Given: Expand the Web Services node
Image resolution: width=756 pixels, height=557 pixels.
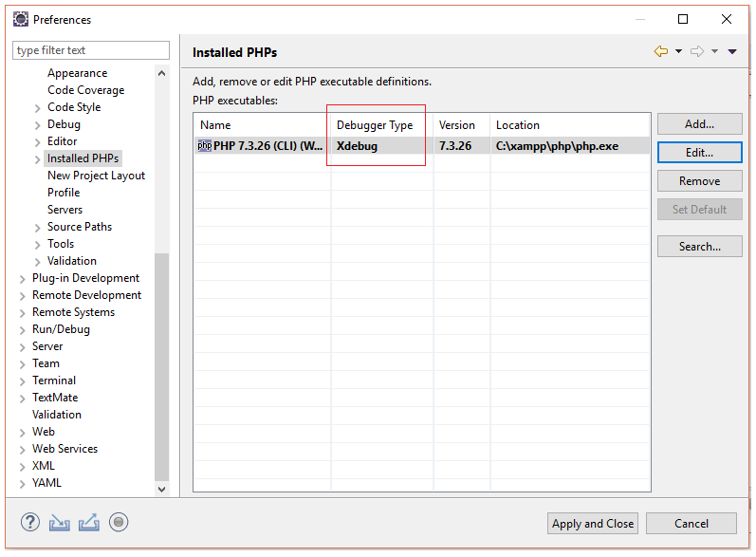Looking at the screenshot, I should tap(22, 450).
